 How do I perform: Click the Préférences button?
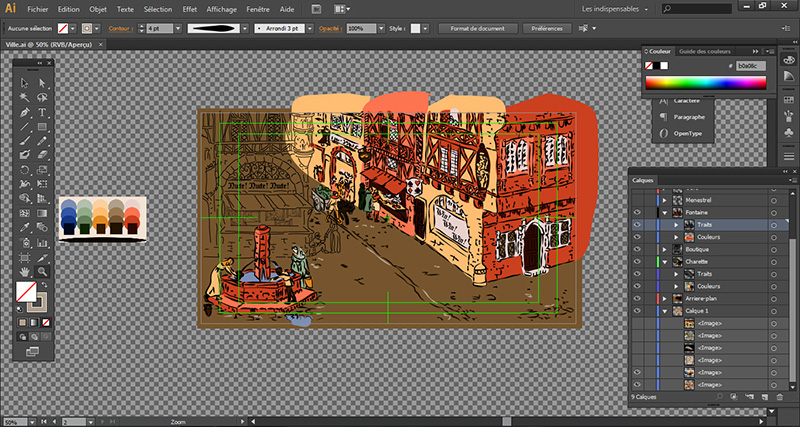(x=546, y=29)
